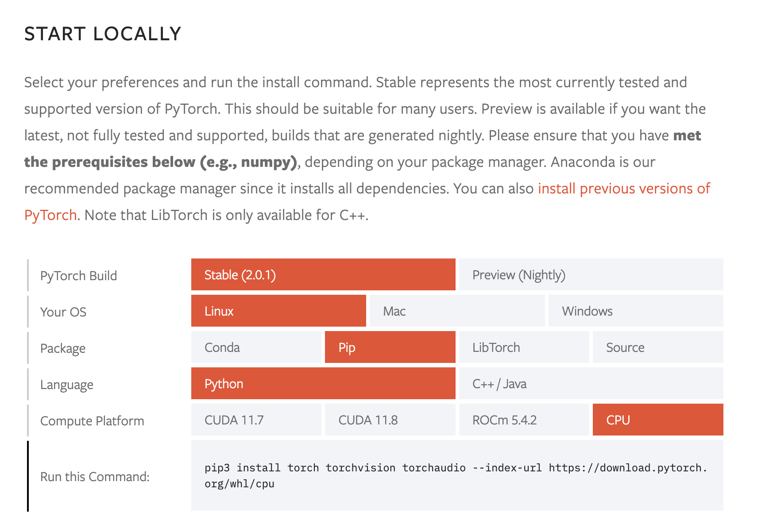Set language to Python
This screenshot has height=532, width=773.
click(323, 383)
